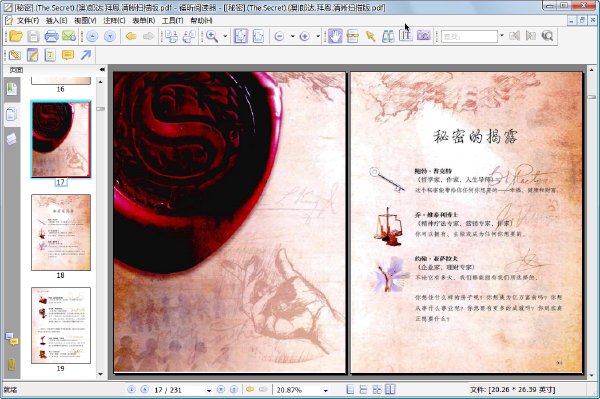Go to first page in status bar
The width and height of the screenshot is (600, 399).
(131, 389)
